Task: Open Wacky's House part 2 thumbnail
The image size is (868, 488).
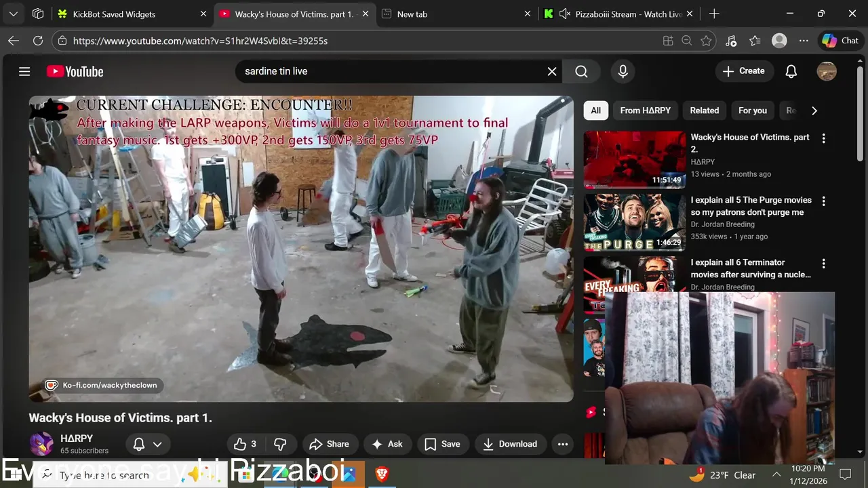Action: (x=635, y=159)
